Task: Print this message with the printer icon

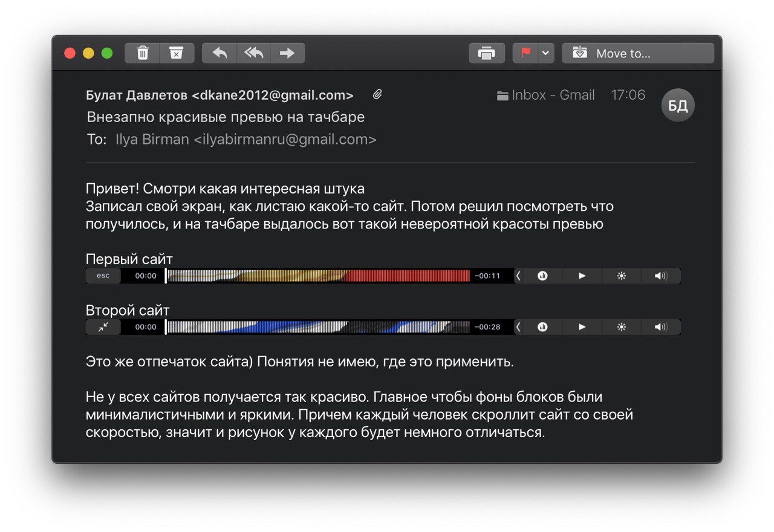Action: coord(487,53)
